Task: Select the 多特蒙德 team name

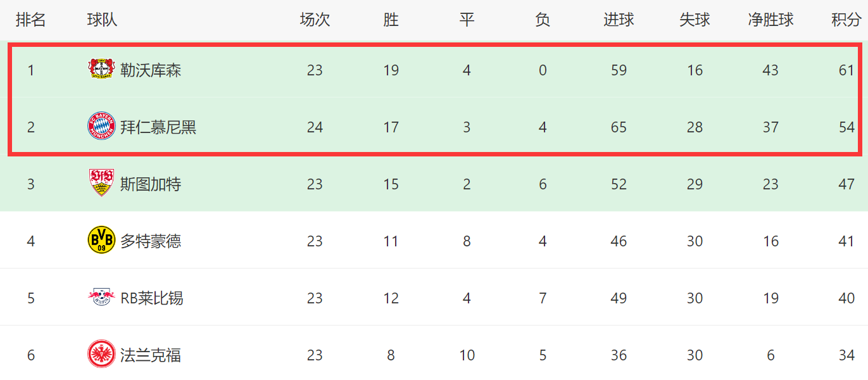Action: click(x=151, y=241)
